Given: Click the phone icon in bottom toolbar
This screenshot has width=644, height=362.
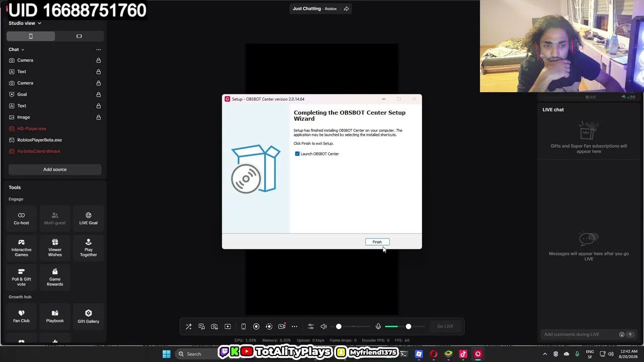Looking at the screenshot, I should click(x=244, y=327).
